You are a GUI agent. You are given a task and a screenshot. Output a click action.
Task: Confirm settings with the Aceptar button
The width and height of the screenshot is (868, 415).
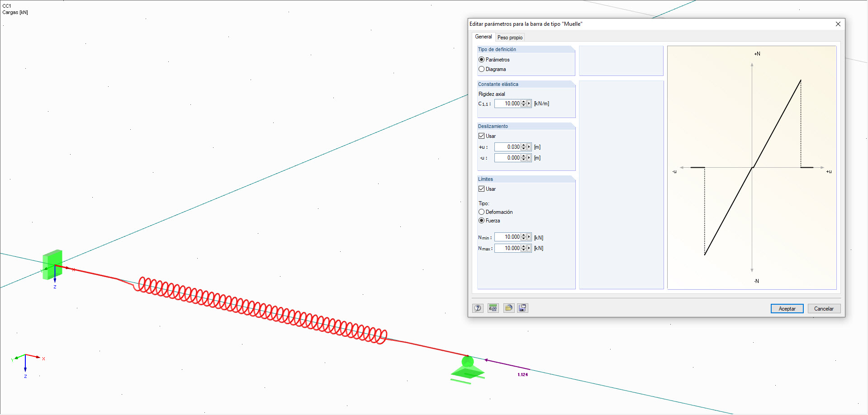click(787, 308)
